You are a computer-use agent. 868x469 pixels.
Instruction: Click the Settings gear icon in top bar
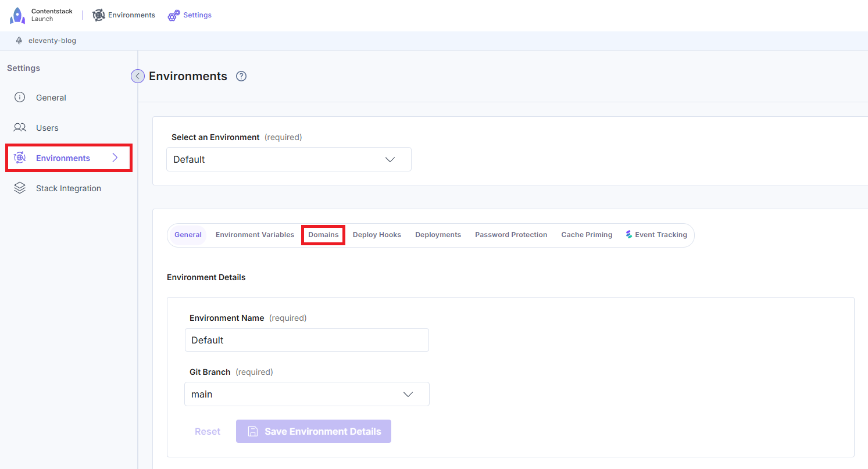(173, 15)
